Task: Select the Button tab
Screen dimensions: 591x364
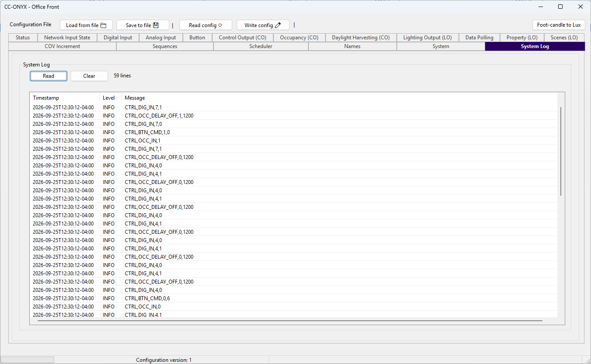Action: (197, 38)
